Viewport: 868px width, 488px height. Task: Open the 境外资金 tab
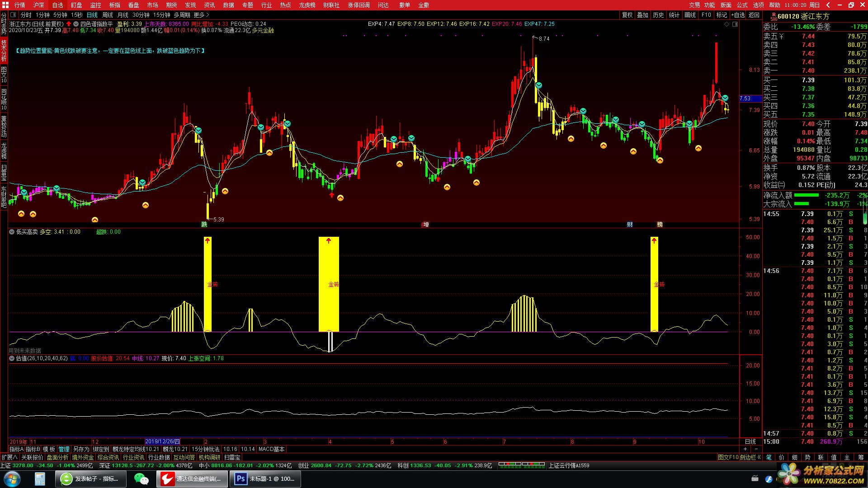[x=83, y=457]
